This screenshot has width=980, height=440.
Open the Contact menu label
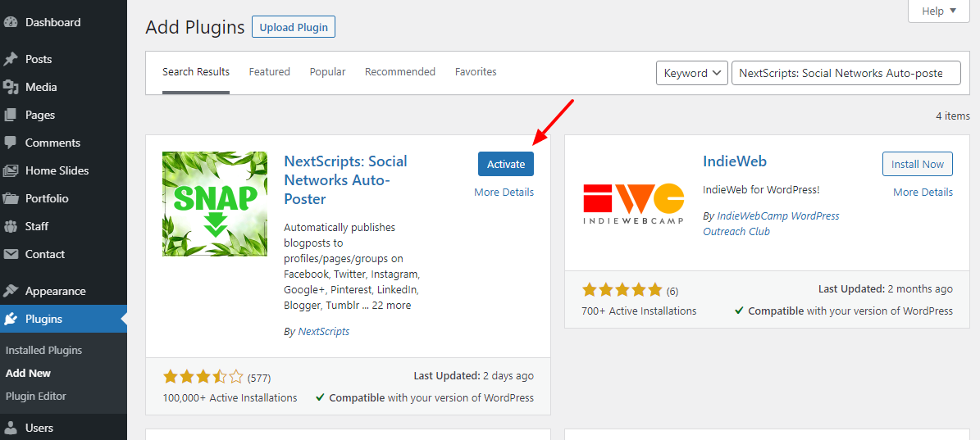[45, 254]
